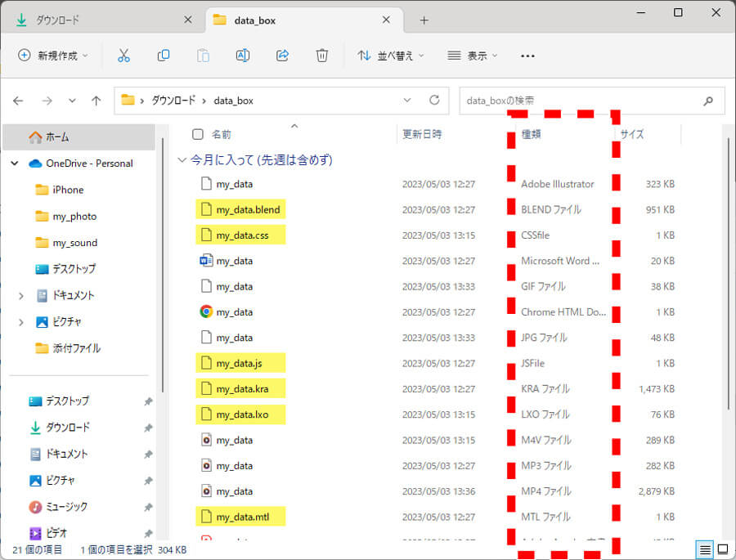Go up one folder level arrow
The image size is (736, 560).
coord(96,101)
